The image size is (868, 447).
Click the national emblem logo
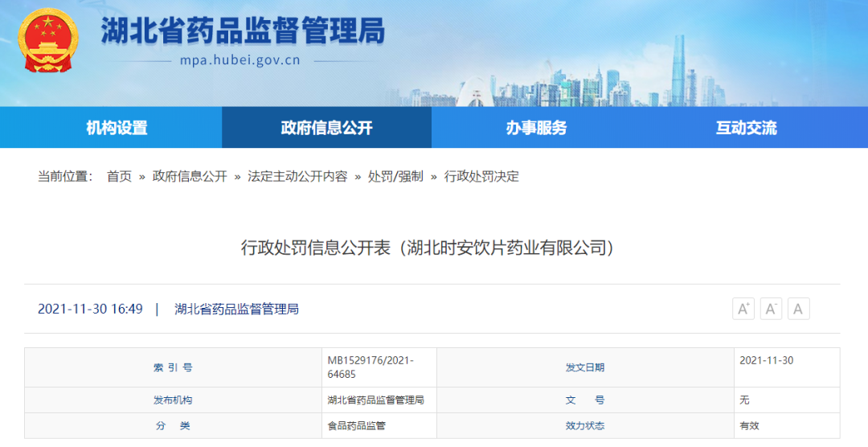[48, 40]
